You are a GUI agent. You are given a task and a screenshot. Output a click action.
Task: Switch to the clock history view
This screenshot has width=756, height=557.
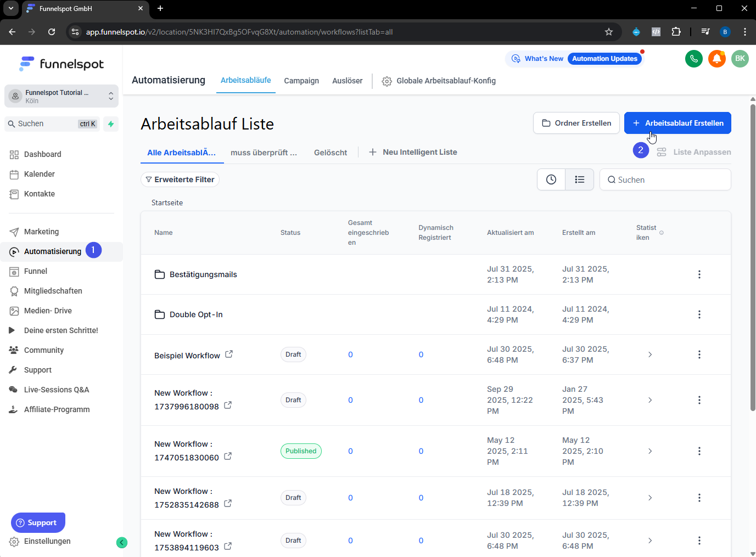coord(551,179)
